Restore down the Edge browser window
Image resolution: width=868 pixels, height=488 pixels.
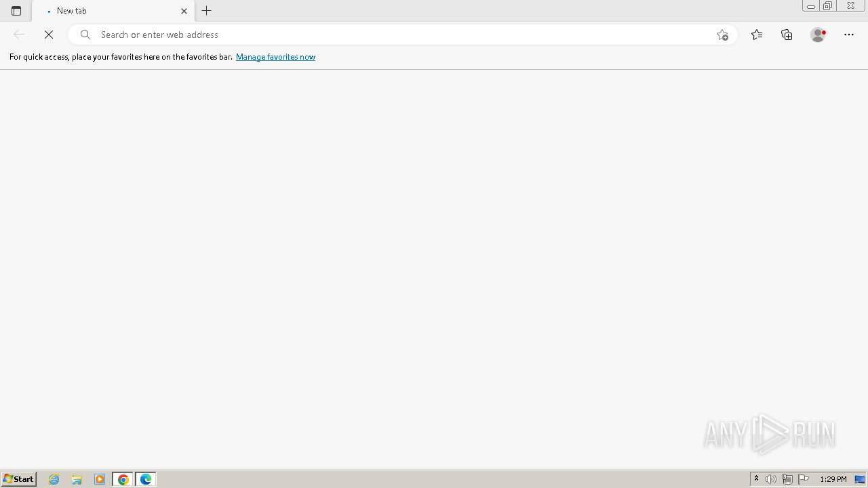(x=827, y=6)
